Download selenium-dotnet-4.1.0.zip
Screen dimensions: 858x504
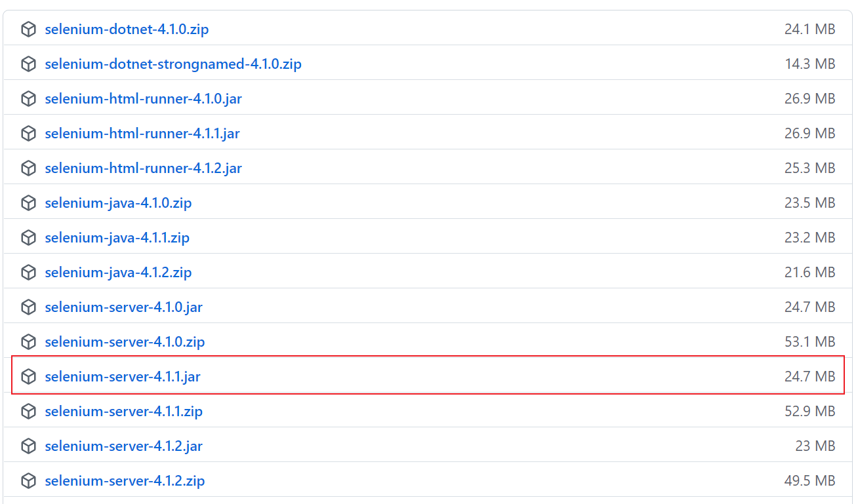click(x=127, y=29)
